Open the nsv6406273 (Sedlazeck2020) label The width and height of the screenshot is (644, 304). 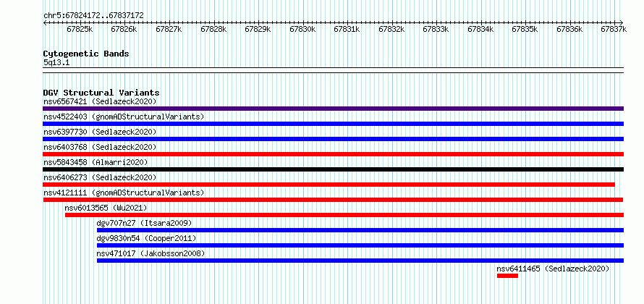100,177
